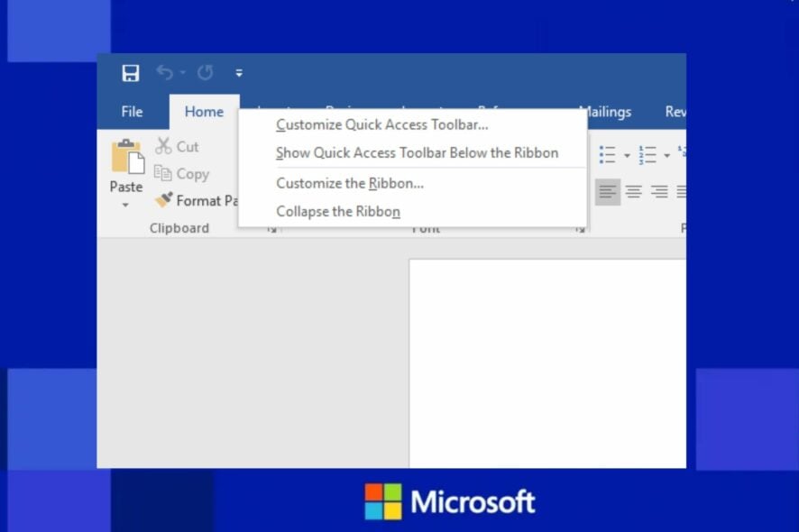799x532 pixels.
Task: Open the Numbering library dropdown arrow
Action: tap(667, 155)
